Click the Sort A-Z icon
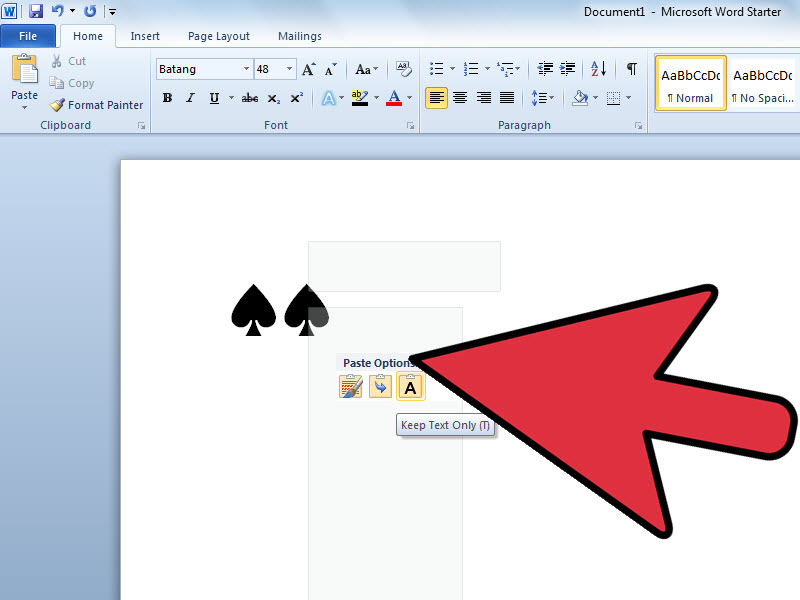This screenshot has width=800, height=600. pyautogui.click(x=598, y=69)
